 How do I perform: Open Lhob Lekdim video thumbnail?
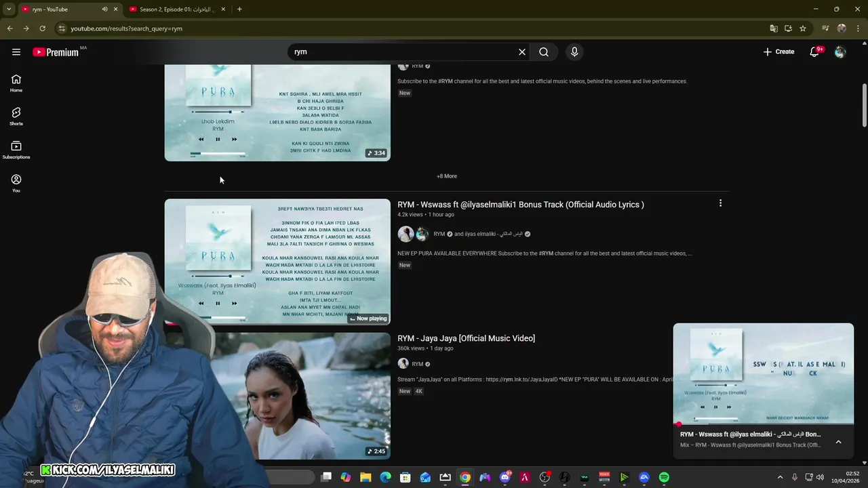pyautogui.click(x=277, y=113)
